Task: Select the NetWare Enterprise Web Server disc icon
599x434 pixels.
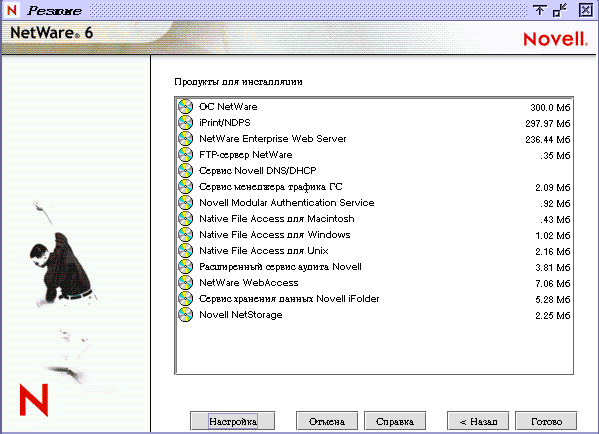Action: pyautogui.click(x=186, y=139)
